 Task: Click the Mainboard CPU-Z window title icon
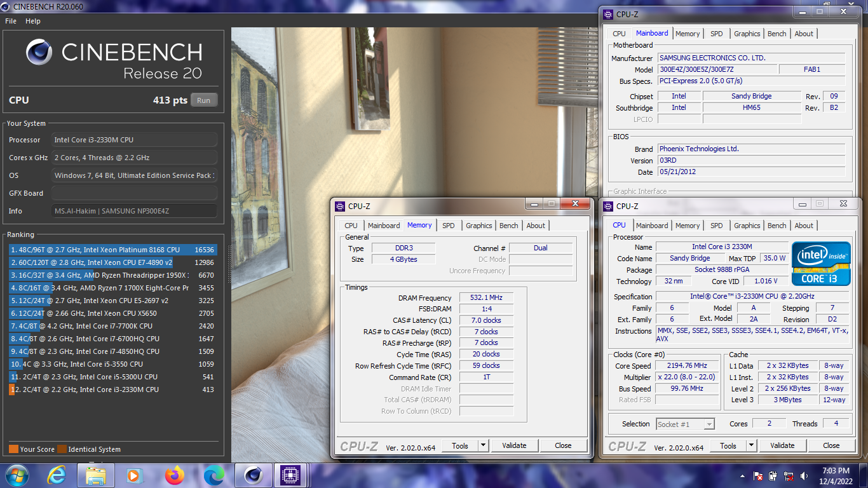click(x=608, y=14)
